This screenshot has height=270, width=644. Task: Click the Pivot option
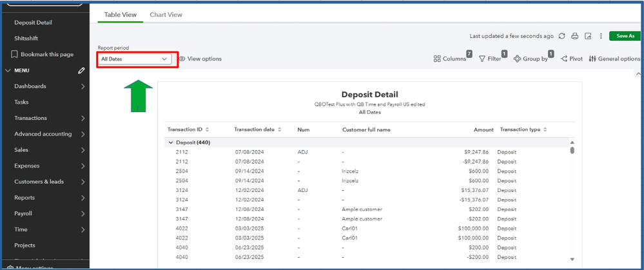point(571,59)
